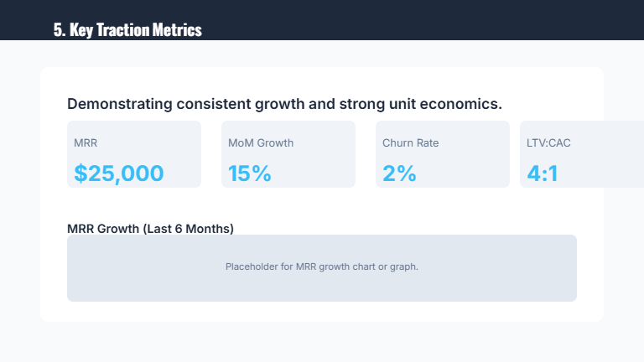Click the dark navy header bar
The height and width of the screenshot is (362, 644).
point(419,18)
